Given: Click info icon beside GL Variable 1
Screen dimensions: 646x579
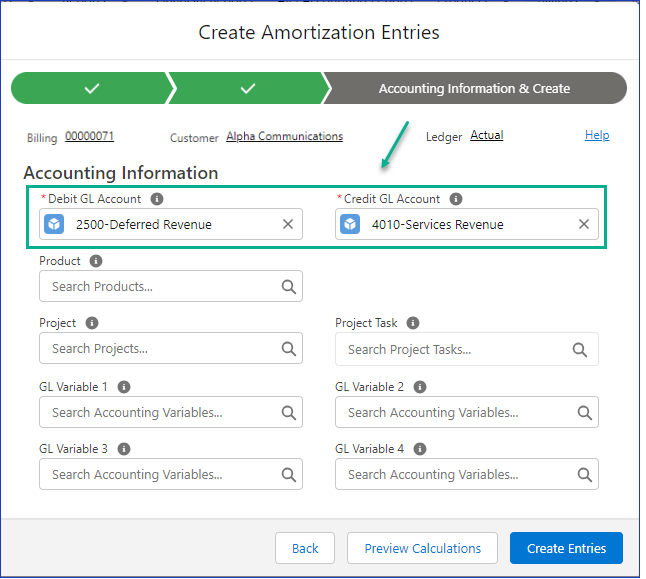Looking at the screenshot, I should click(124, 387).
